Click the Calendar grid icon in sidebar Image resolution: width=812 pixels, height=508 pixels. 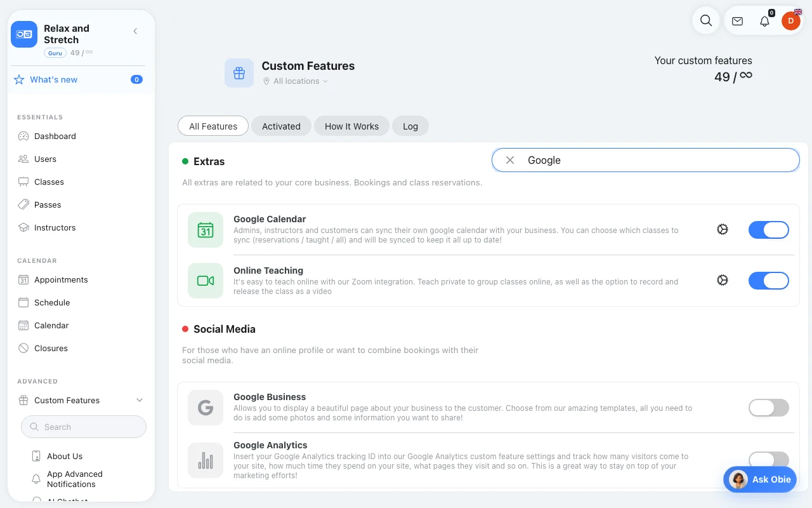point(23,325)
